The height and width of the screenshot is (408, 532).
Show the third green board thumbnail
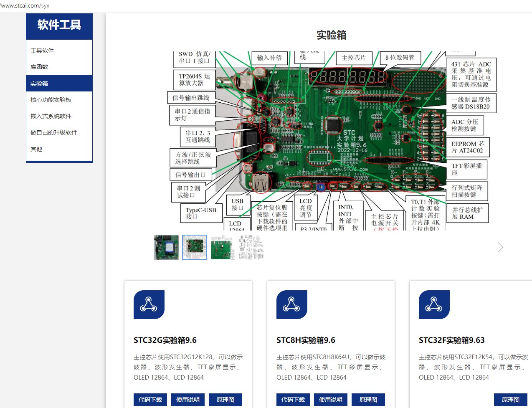tap(223, 247)
